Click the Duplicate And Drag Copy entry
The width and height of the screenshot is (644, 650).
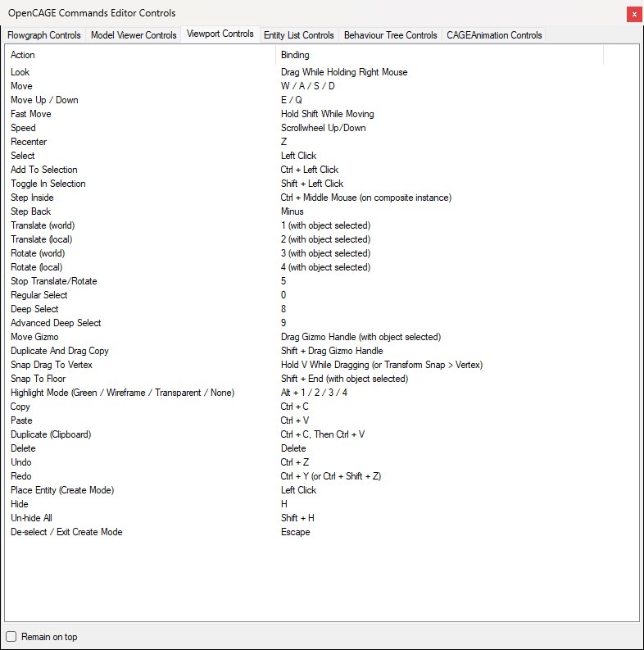click(x=60, y=351)
